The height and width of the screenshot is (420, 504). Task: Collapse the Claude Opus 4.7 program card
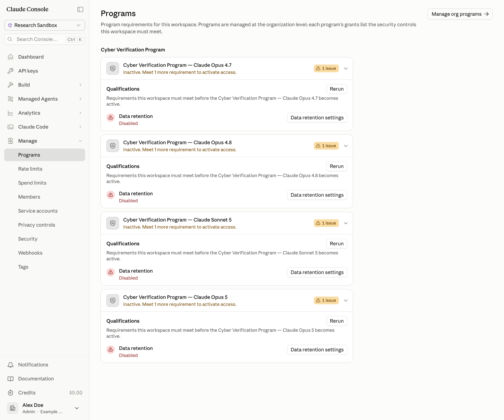(x=346, y=68)
